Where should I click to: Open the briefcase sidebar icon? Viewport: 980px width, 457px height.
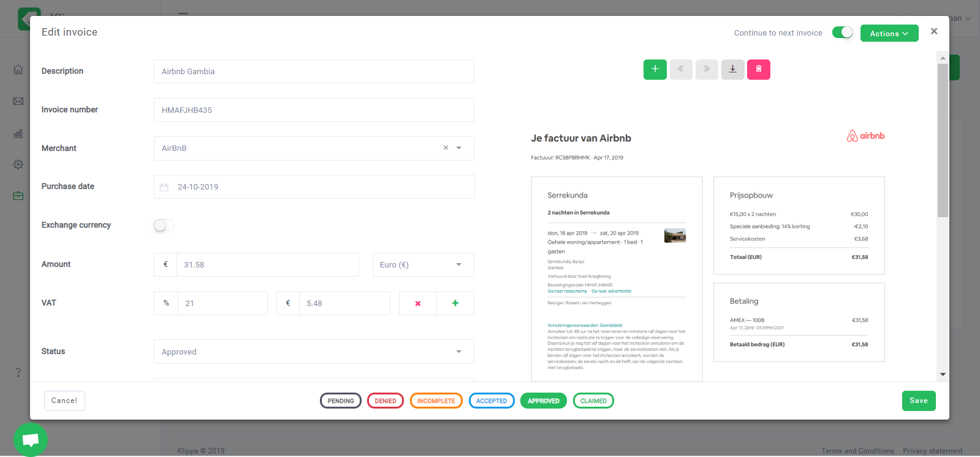(18, 196)
